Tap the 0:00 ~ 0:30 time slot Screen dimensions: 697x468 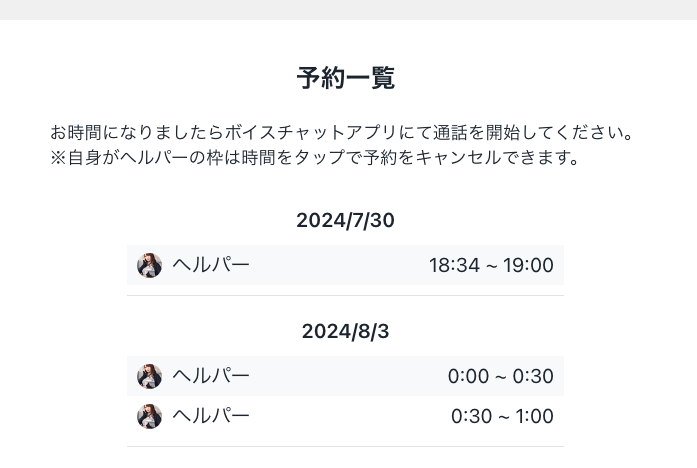point(501,376)
